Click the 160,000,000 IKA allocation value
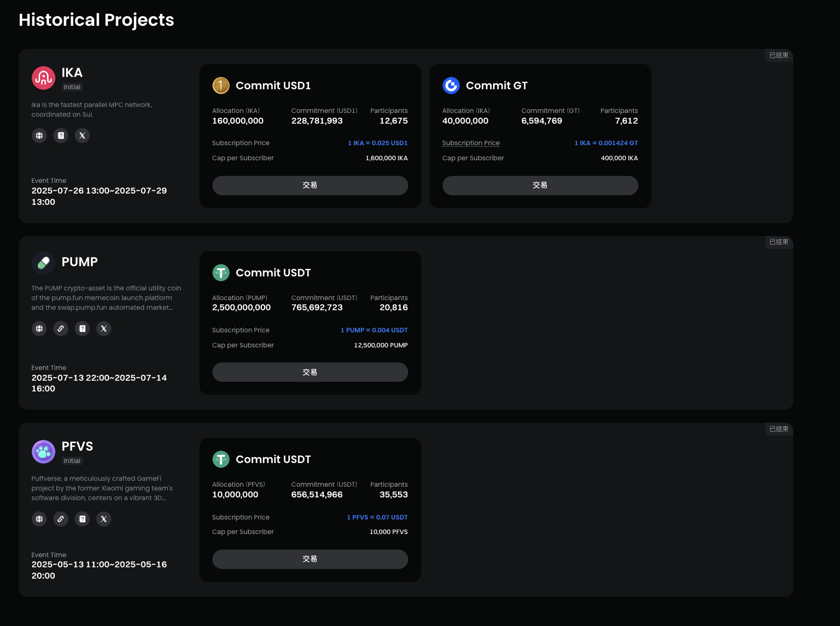 point(238,121)
